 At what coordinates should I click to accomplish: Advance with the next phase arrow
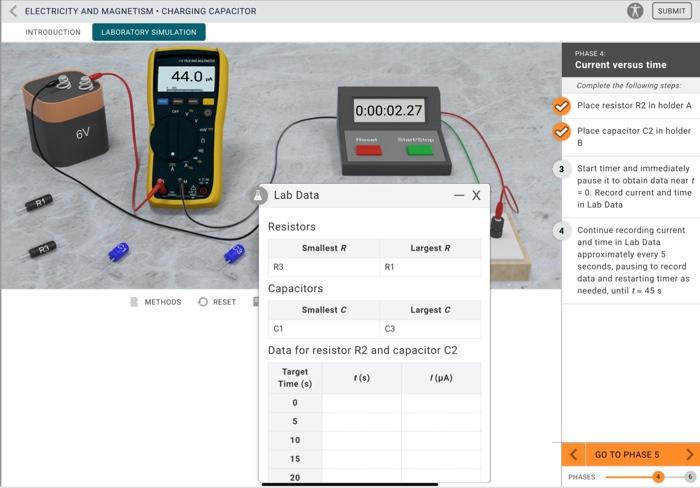689,455
